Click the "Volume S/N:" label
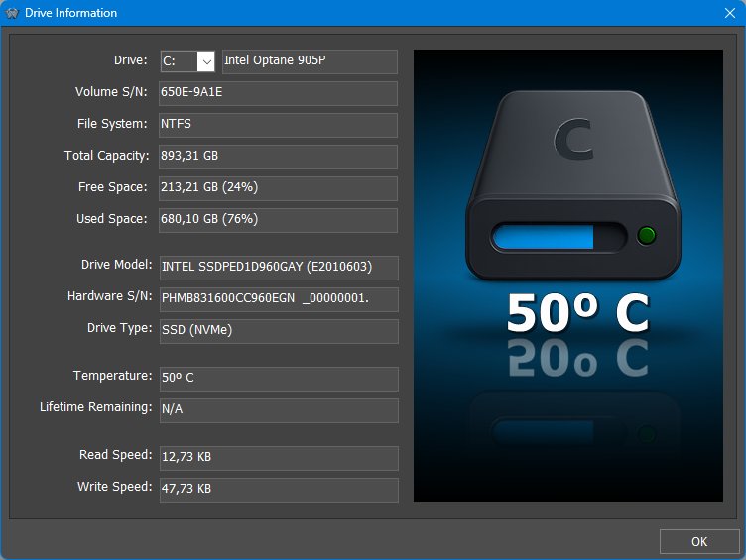This screenshot has height=560, width=746. [111, 92]
